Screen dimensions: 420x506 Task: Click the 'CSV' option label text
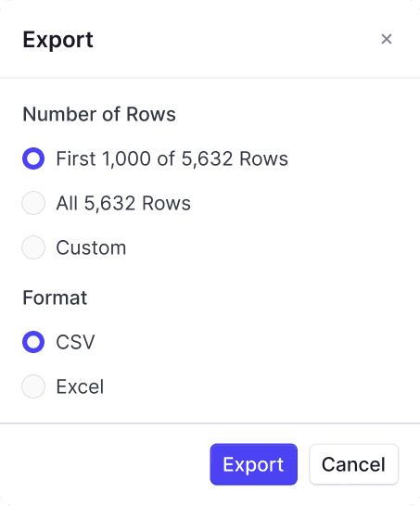(x=75, y=342)
